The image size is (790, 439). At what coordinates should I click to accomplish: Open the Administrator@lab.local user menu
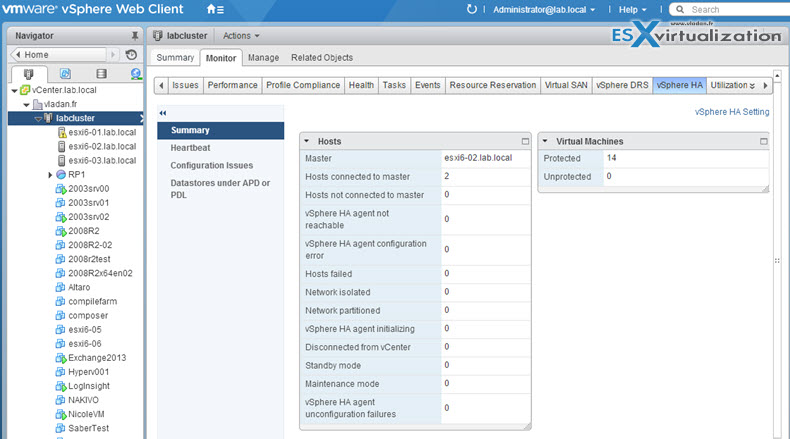tap(544, 10)
